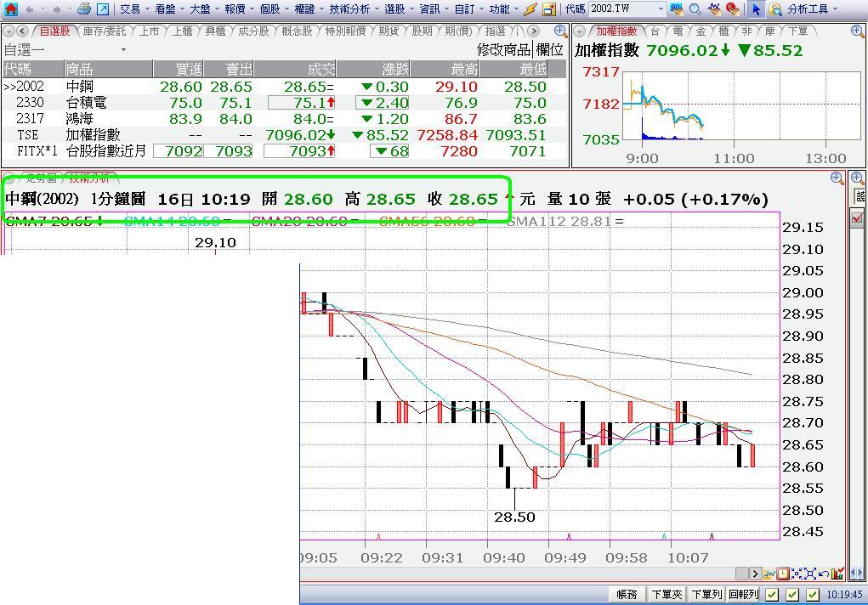The image size is (868, 605).
Task: Open the 選股 dropdown menu
Action: click(399, 8)
